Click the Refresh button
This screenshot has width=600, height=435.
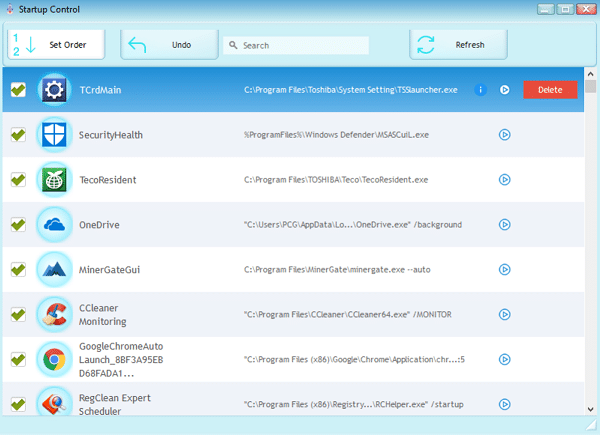[458, 45]
